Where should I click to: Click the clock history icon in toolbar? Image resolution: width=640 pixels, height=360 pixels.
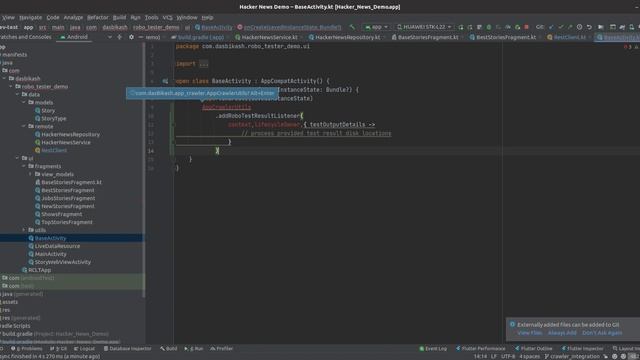579,27
